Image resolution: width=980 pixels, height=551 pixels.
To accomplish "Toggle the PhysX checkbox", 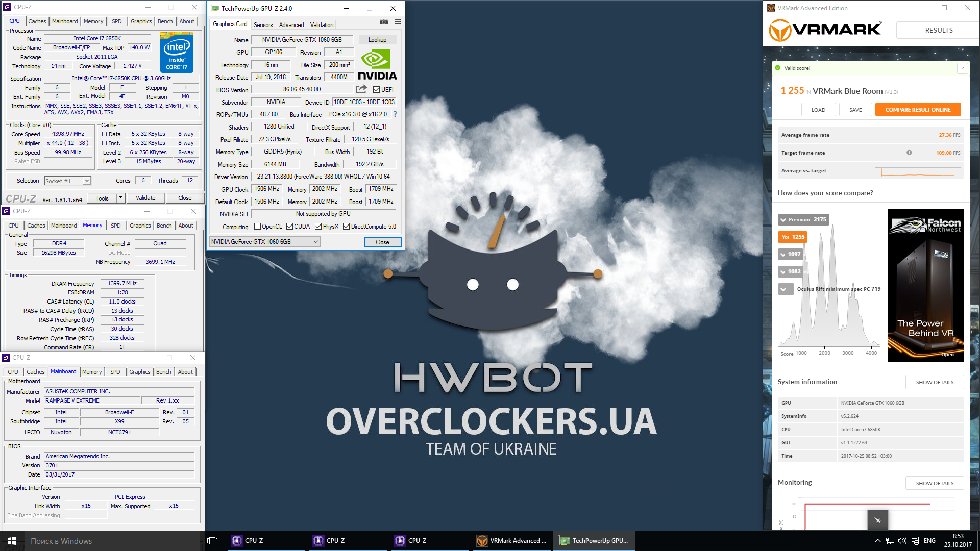I will (318, 227).
